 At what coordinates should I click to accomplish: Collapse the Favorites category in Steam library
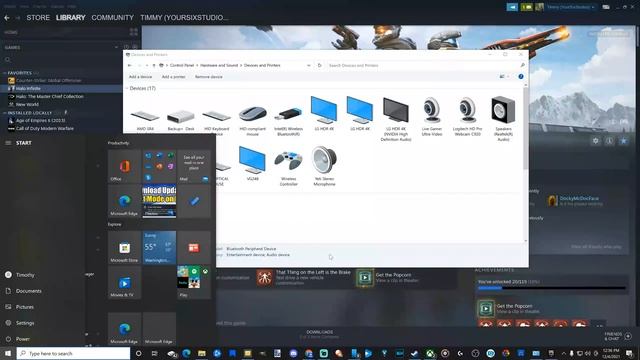[x=4, y=73]
